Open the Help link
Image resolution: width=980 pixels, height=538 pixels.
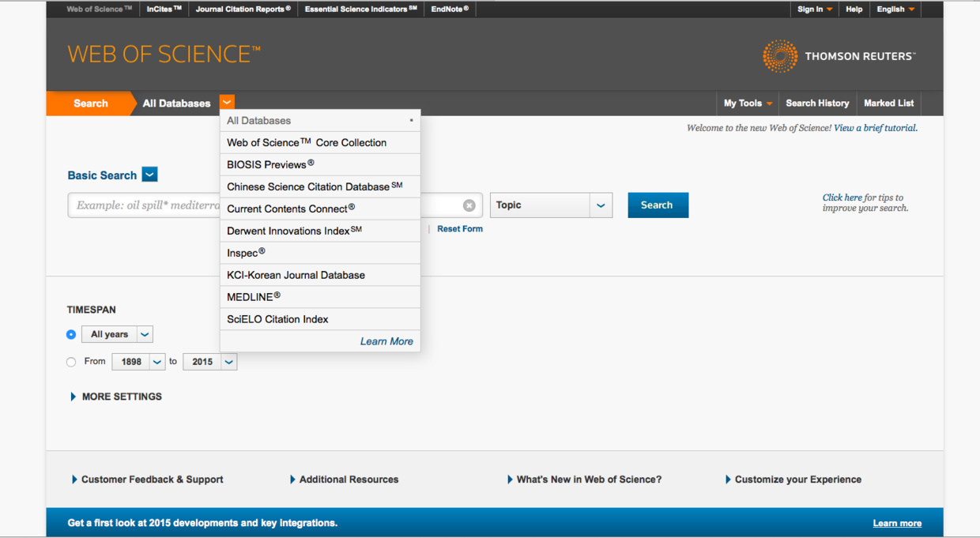[854, 9]
